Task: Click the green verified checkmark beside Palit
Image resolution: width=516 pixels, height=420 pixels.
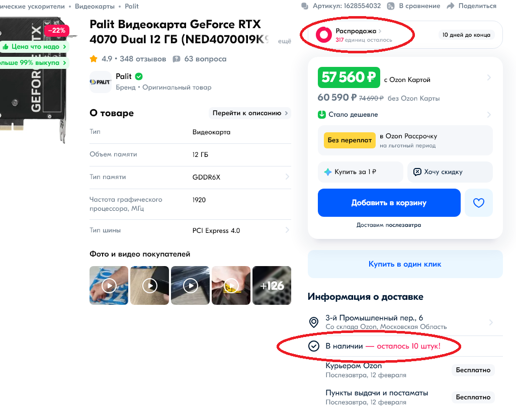Action: point(139,76)
